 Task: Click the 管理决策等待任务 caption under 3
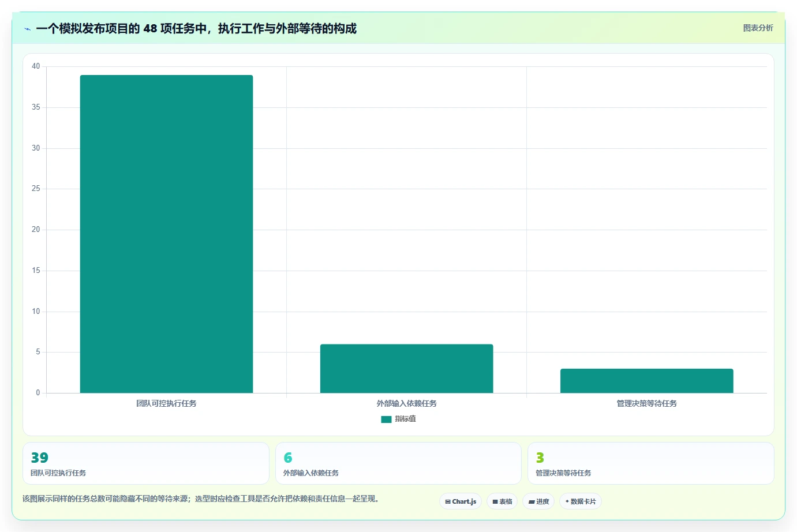point(563,473)
